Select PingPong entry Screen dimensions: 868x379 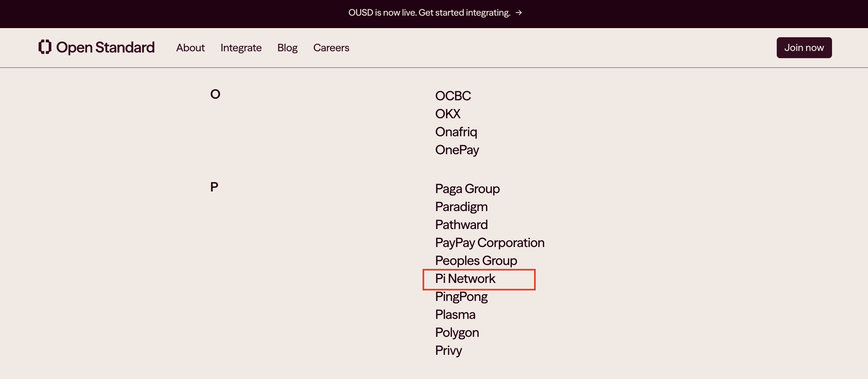[461, 297]
